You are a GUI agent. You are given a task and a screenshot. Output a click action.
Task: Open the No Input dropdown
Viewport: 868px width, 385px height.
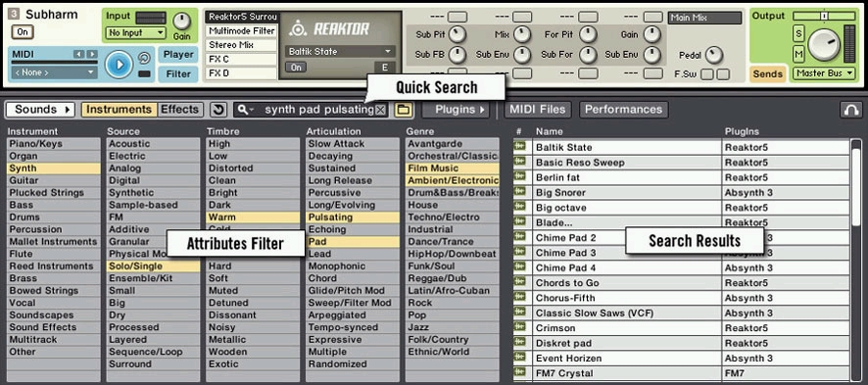click(135, 32)
